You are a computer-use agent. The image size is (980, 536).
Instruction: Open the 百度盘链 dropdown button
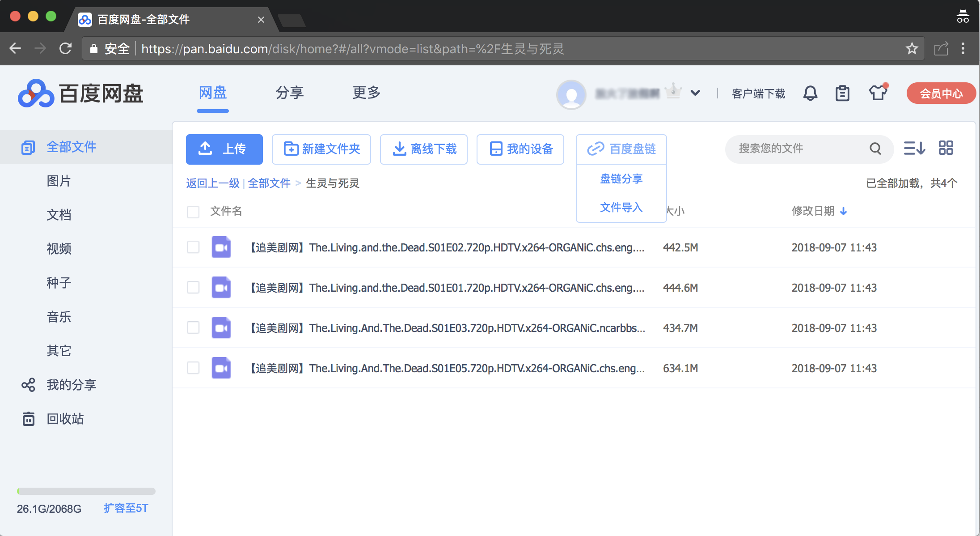click(621, 149)
